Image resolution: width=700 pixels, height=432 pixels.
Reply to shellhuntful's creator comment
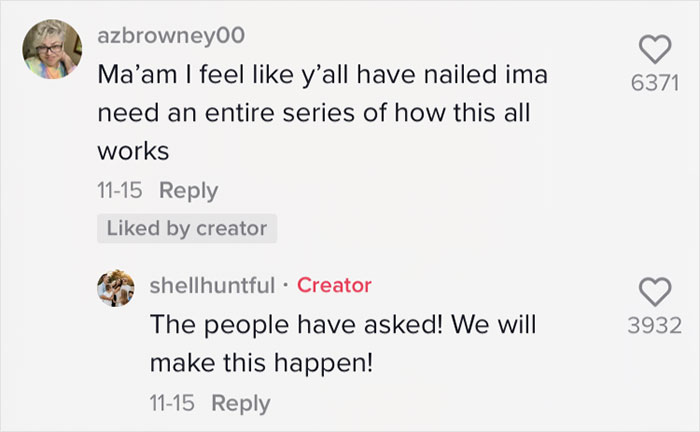(241, 403)
